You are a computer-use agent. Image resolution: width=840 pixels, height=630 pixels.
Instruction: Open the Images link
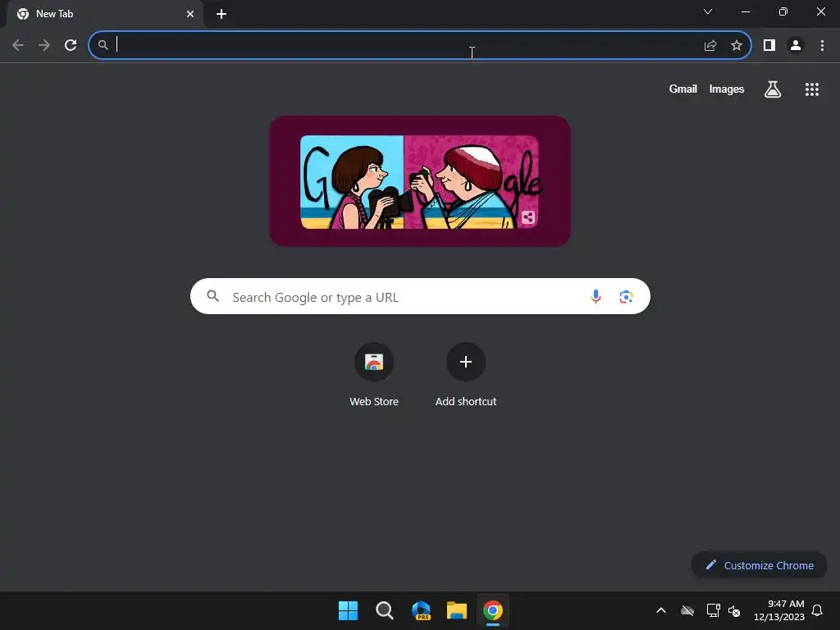pyautogui.click(x=727, y=89)
